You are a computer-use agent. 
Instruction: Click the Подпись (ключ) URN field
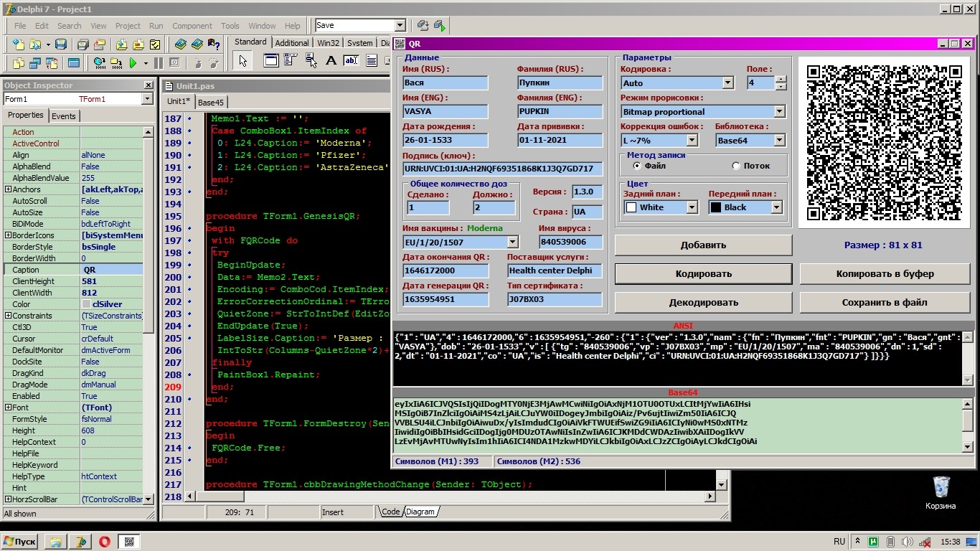click(x=503, y=169)
